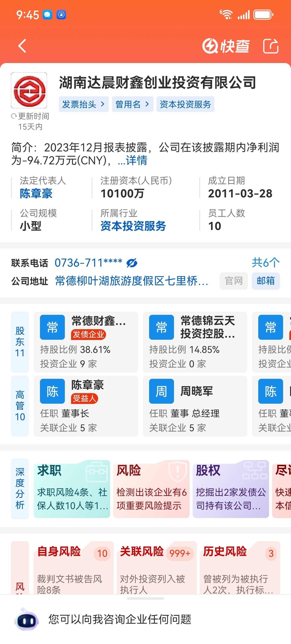Open the share icon in header
This screenshot has height=644, width=291.
271,46
